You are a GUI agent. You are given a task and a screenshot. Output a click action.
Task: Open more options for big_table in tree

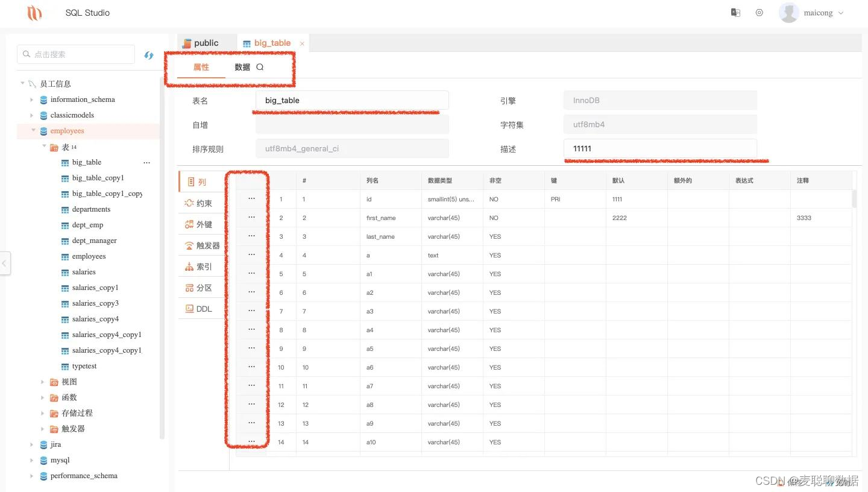[x=146, y=162]
